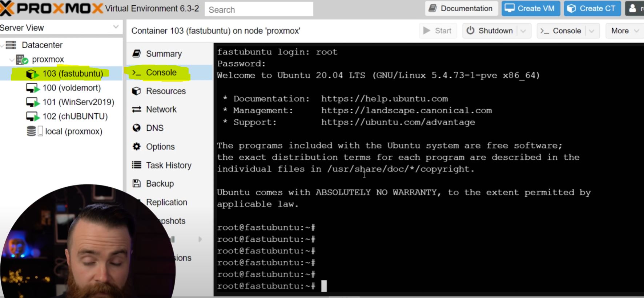Click the storage database icon for local
This screenshot has width=644, height=298.
pos(31,131)
